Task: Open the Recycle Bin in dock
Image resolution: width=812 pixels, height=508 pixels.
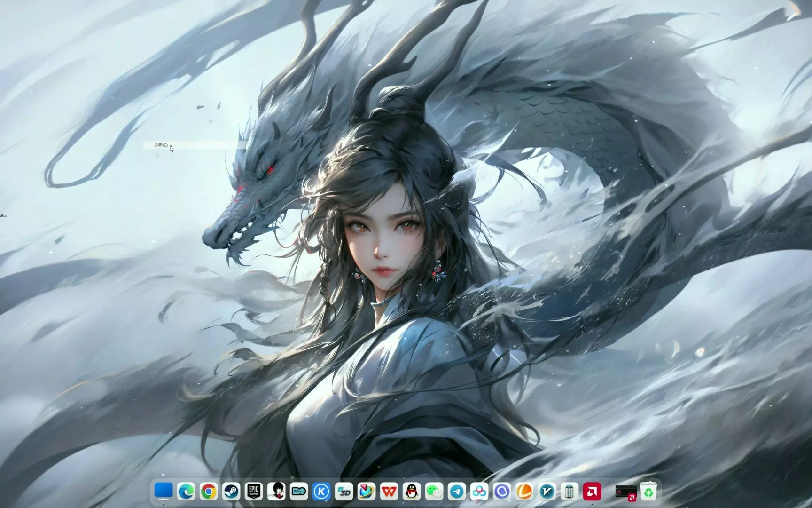Action: click(649, 492)
